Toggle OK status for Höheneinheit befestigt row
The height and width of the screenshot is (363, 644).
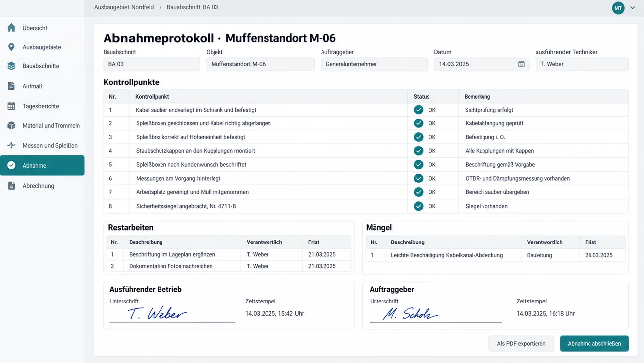pyautogui.click(x=419, y=137)
